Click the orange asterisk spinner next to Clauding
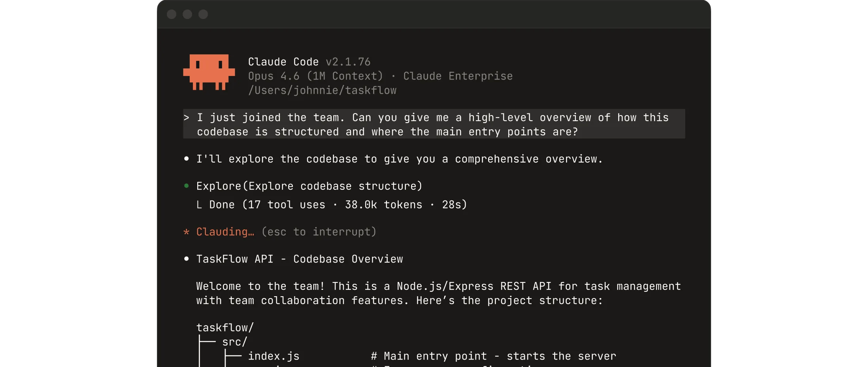868x367 pixels. [186, 232]
